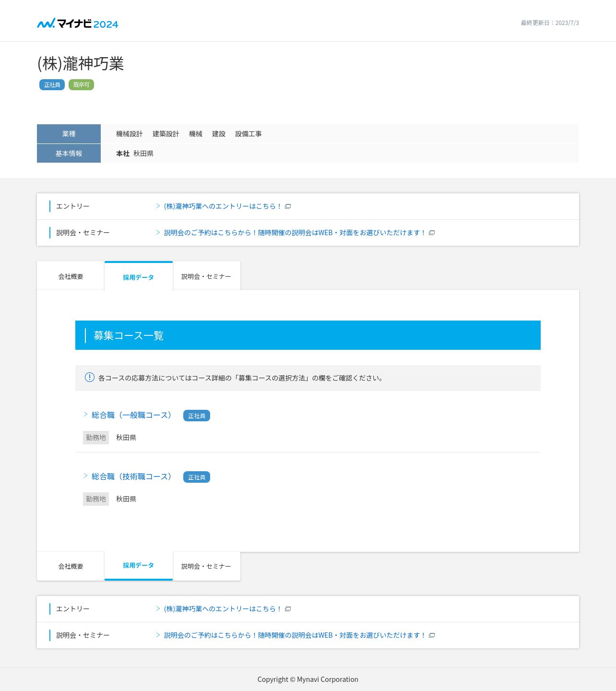Click the 建築設計 industry text

point(166,134)
